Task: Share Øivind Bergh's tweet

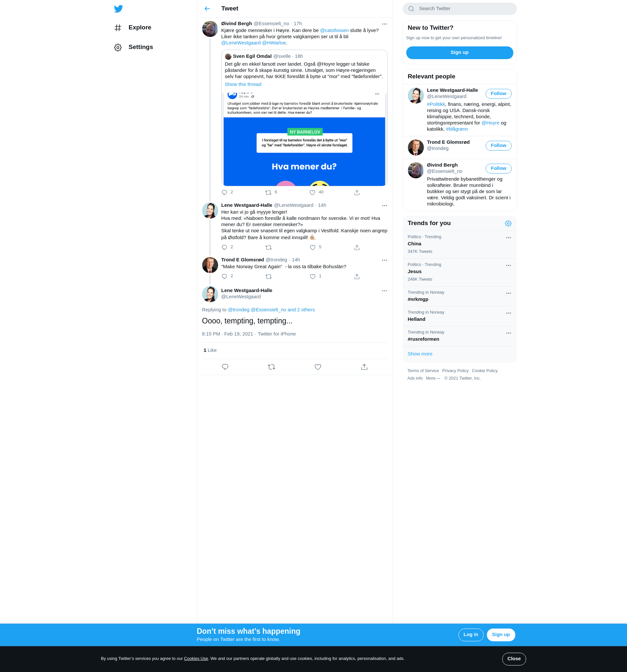Action: (x=357, y=193)
